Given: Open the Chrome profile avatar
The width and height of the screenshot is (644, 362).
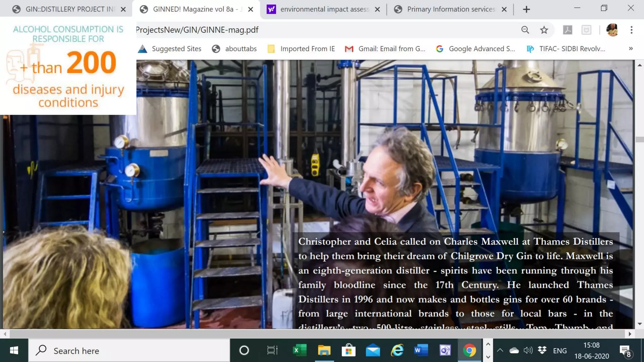Looking at the screenshot, I should pos(612,30).
